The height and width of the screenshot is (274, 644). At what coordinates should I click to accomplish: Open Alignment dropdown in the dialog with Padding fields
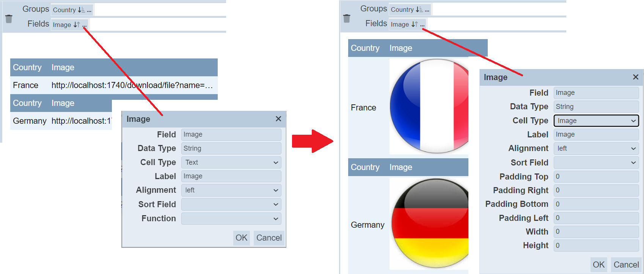(x=596, y=148)
